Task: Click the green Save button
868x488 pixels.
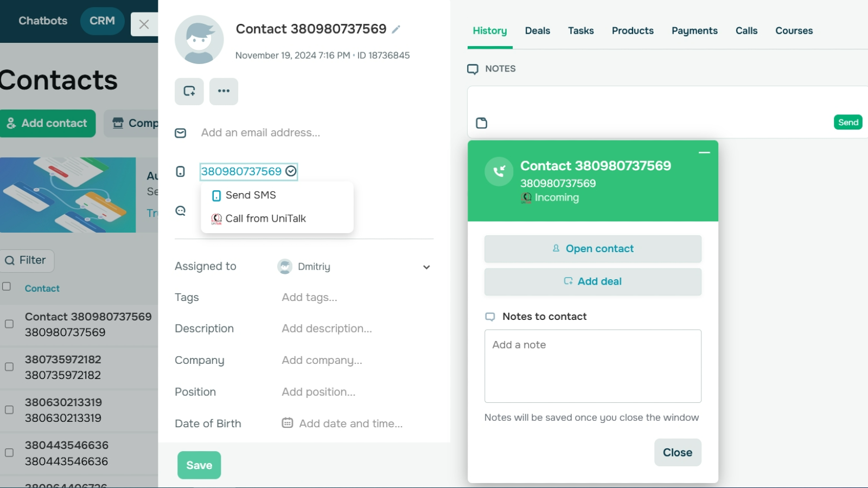Action: [199, 465]
